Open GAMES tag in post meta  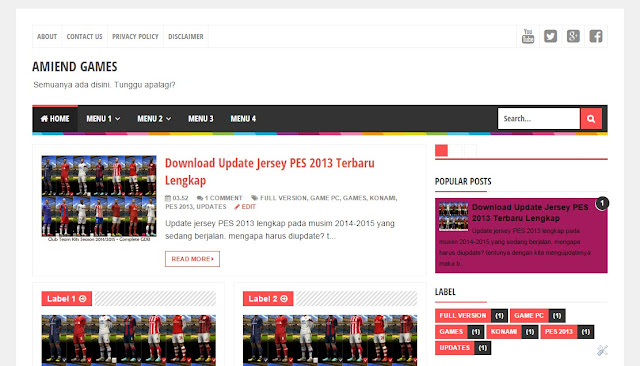point(354,198)
